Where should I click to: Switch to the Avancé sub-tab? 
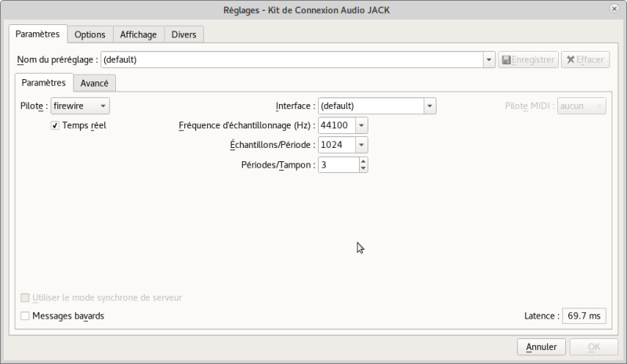[94, 83]
